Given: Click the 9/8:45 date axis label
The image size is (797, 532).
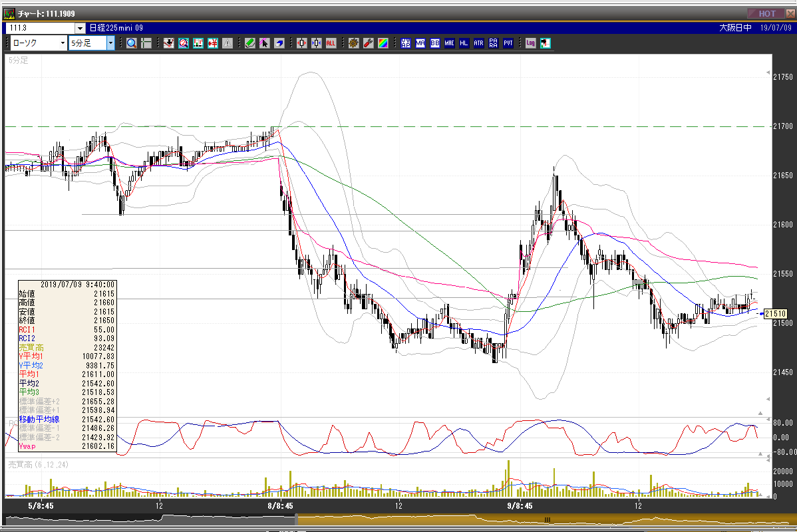Looking at the screenshot, I should point(520,505).
